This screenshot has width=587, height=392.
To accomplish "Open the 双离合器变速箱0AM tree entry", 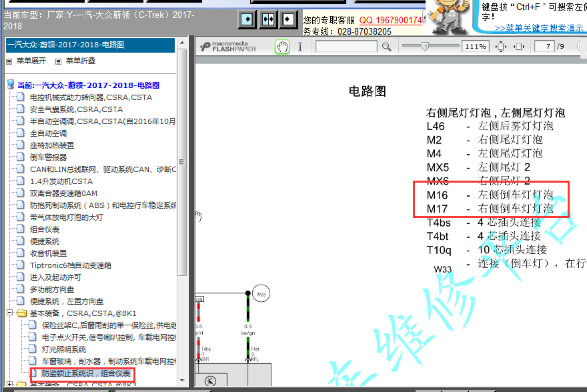I will (63, 193).
